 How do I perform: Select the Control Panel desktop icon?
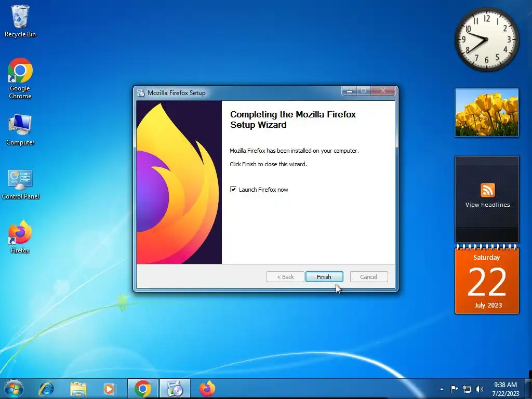tap(20, 184)
